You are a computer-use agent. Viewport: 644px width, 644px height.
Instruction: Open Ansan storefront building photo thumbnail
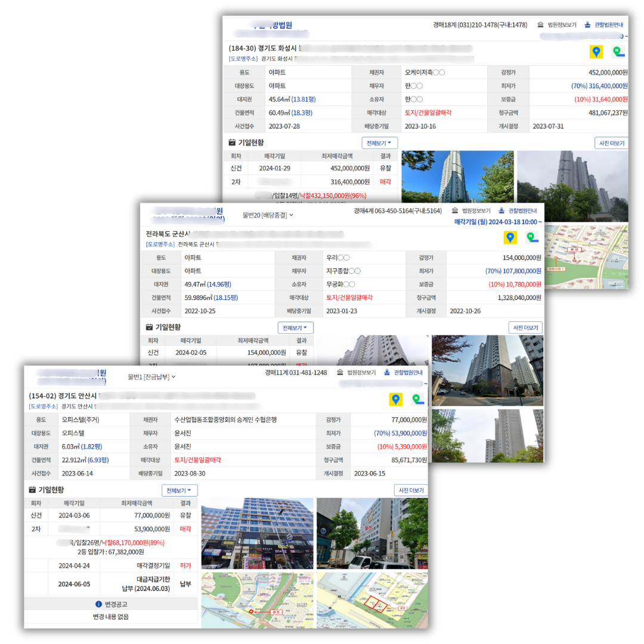pyautogui.click(x=257, y=533)
